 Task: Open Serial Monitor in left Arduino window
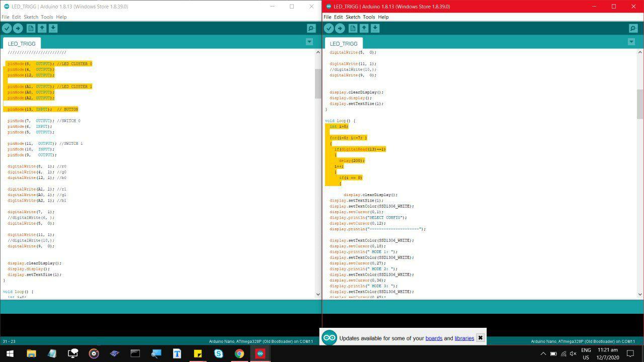(x=311, y=29)
